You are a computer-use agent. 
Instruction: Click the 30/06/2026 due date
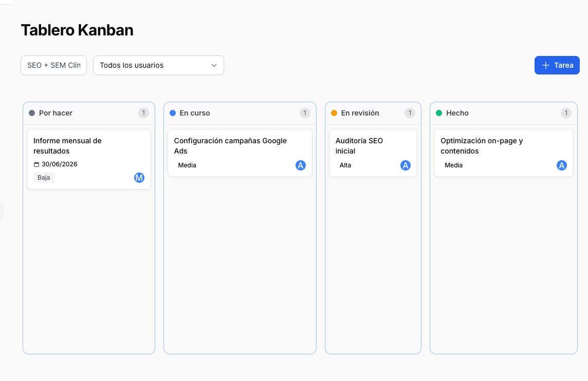(59, 164)
